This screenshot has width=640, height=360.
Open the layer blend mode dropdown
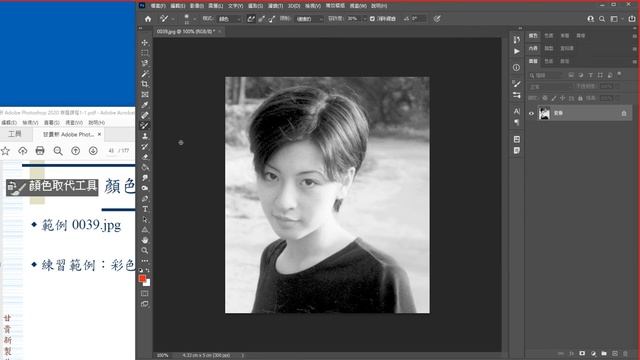point(550,87)
